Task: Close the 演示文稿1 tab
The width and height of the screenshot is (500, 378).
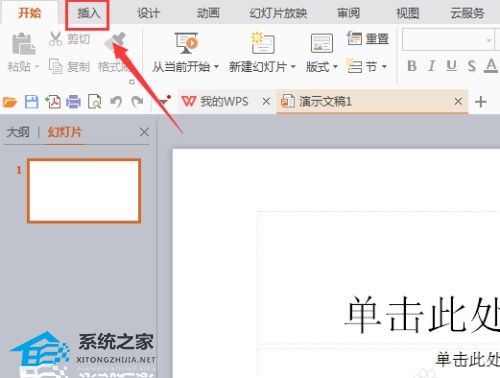Action: (x=458, y=101)
